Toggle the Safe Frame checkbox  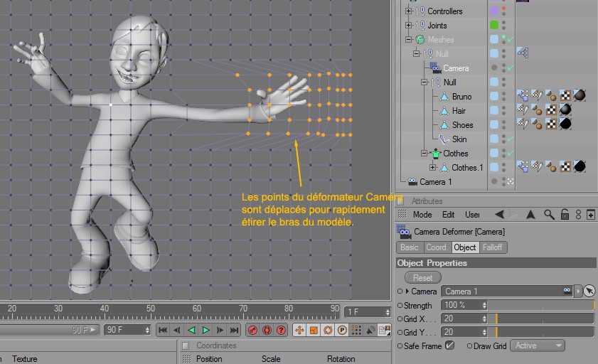[449, 346]
